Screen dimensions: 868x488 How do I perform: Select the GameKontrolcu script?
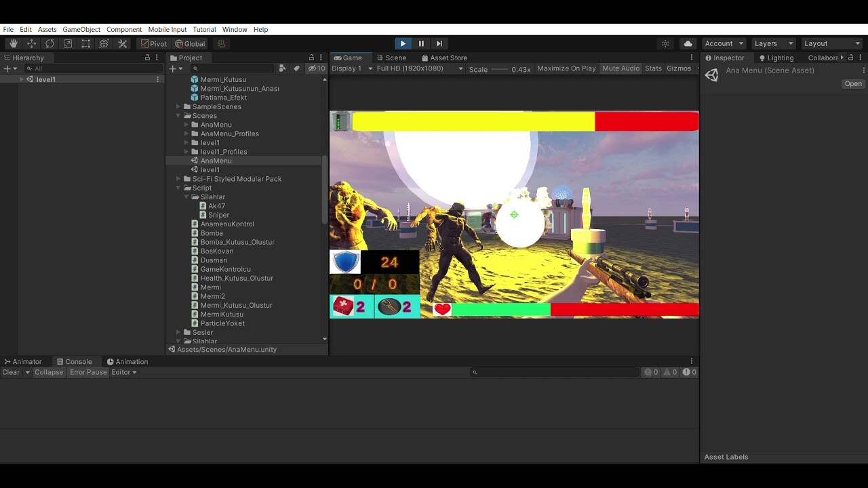click(225, 269)
